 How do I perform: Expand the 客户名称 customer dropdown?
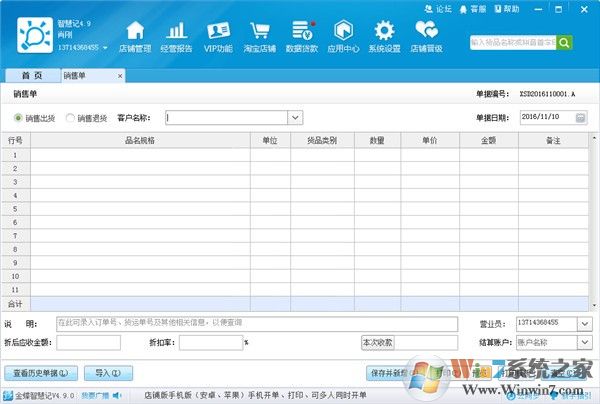pyautogui.click(x=295, y=118)
